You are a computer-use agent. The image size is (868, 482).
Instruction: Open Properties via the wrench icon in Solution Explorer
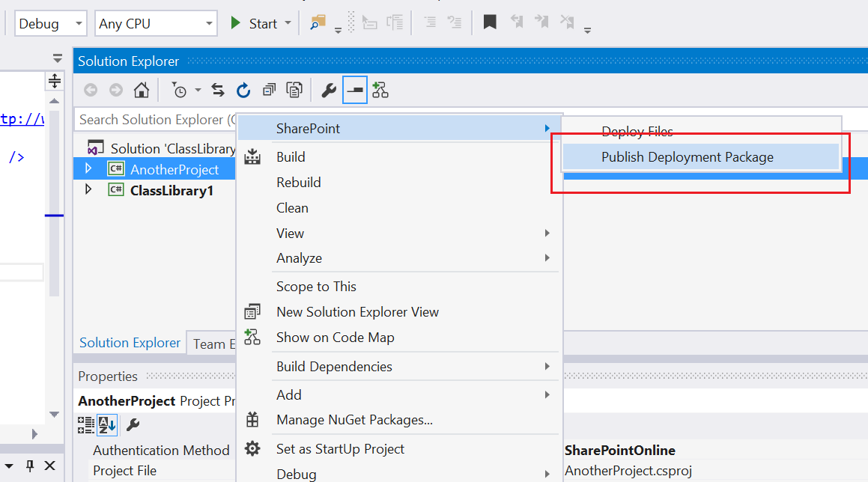pos(329,91)
